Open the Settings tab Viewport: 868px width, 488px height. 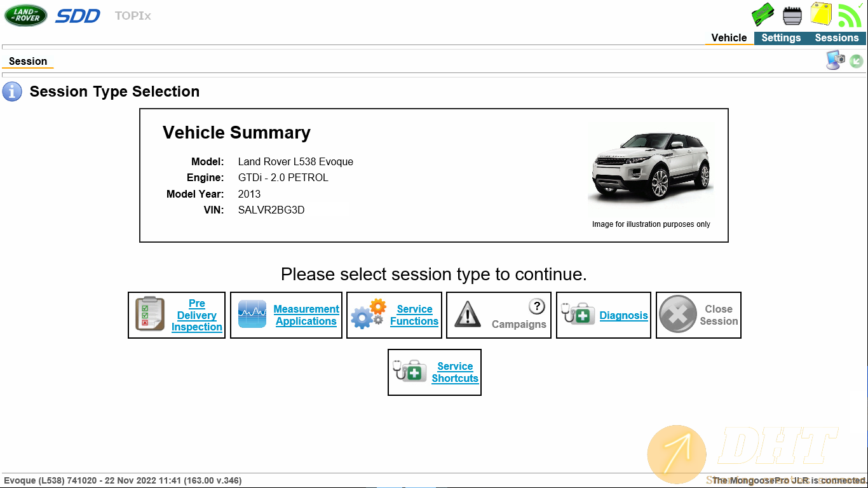coord(781,38)
